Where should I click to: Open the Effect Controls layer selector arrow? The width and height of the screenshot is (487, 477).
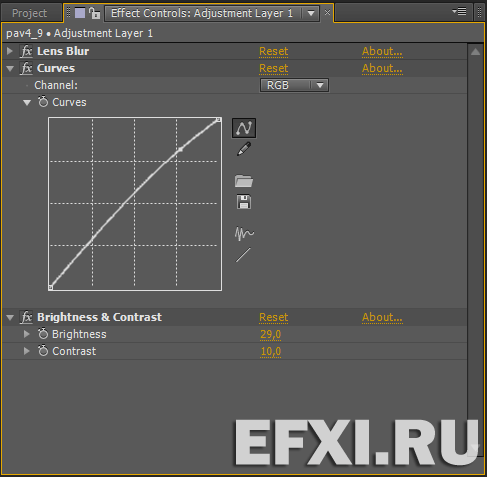311,13
